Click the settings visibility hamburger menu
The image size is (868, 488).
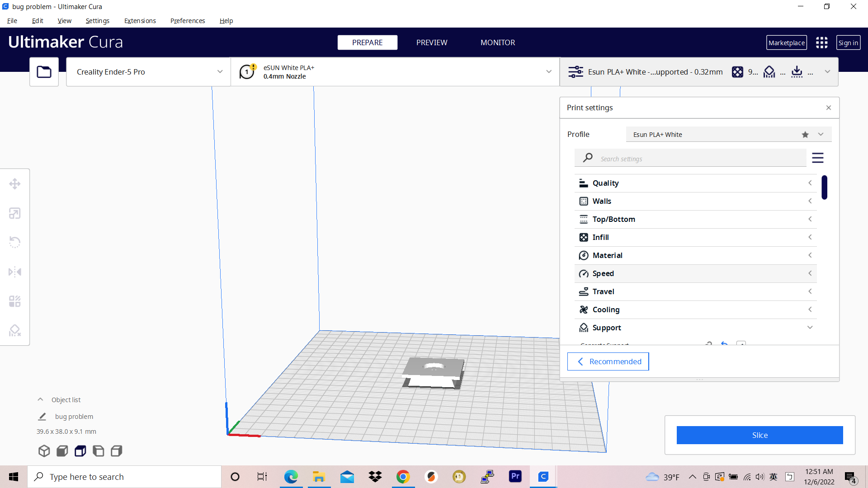(x=817, y=158)
